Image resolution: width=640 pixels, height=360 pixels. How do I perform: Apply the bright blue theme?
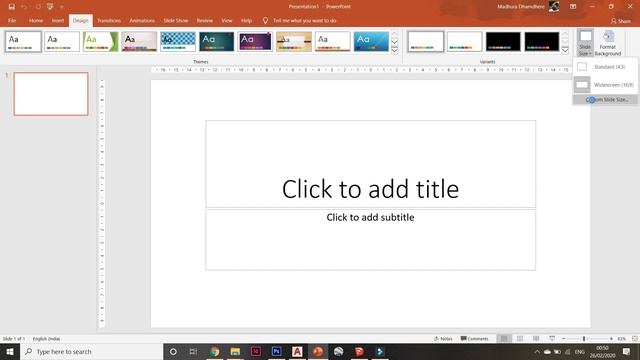(371, 42)
